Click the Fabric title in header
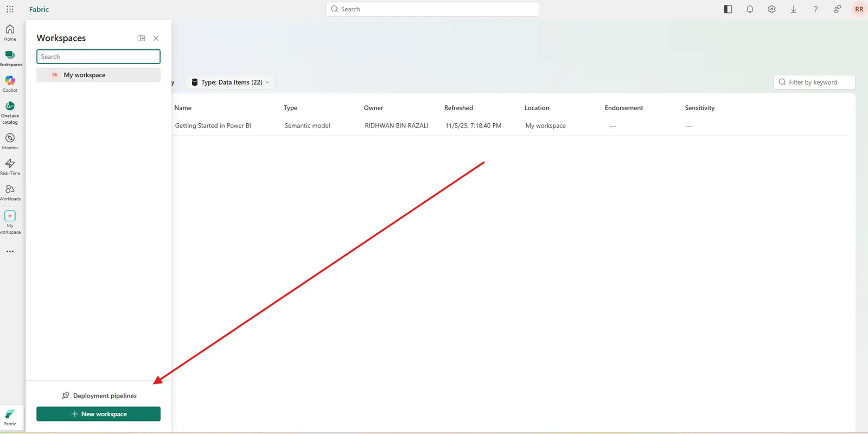This screenshot has height=434, width=868. click(39, 9)
